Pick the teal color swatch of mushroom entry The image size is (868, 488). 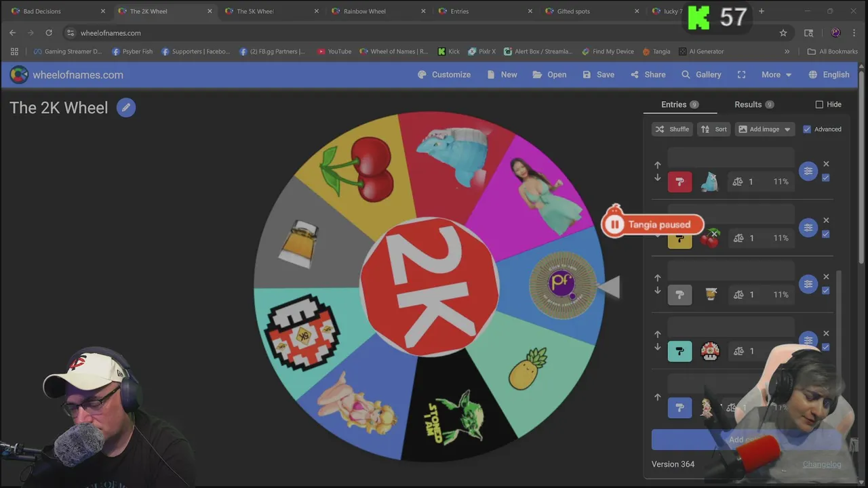click(679, 351)
